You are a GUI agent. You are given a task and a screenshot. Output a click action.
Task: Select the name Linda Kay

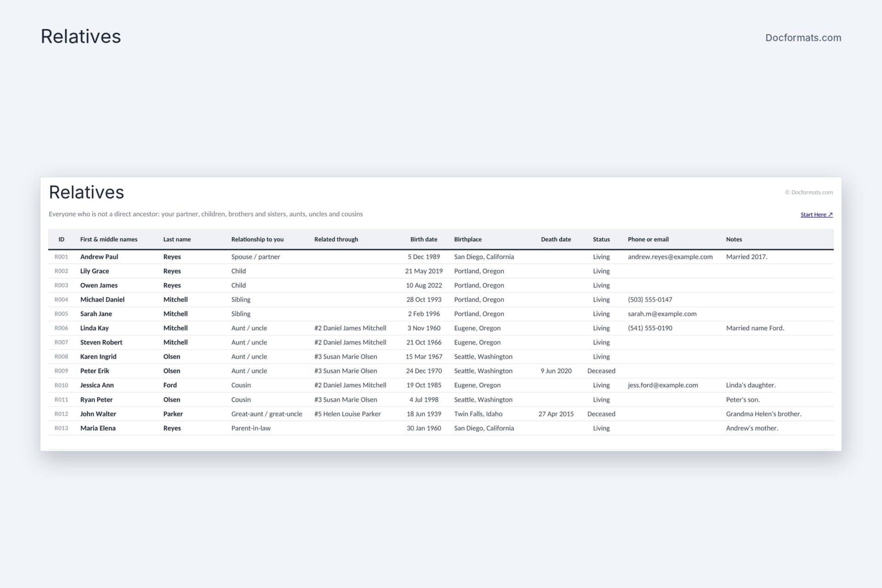tap(94, 328)
